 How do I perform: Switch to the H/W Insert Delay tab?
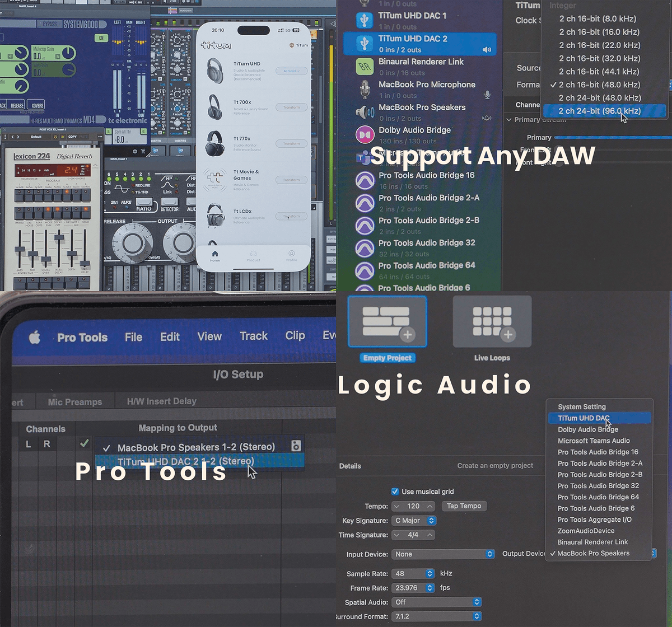click(x=162, y=401)
